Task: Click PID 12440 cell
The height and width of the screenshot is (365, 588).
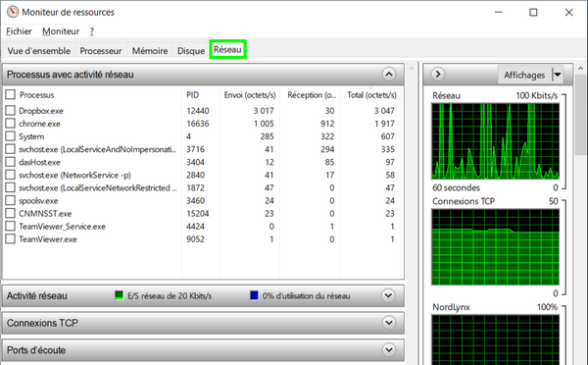Action: tap(198, 111)
